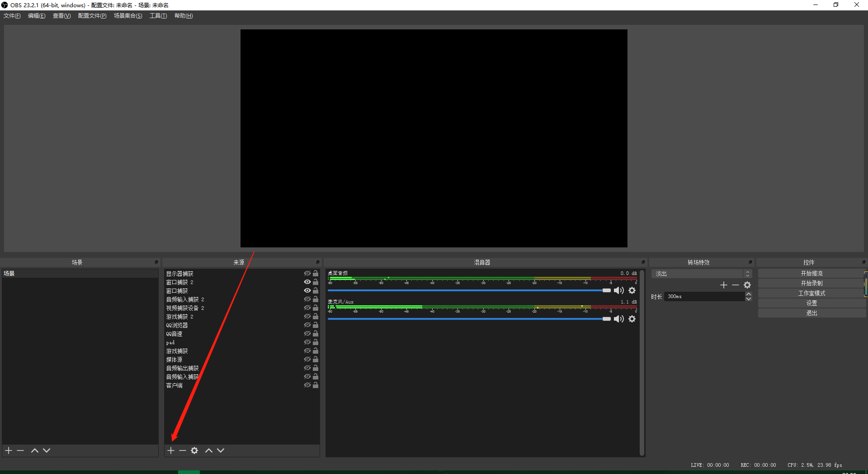Click 开始推流 to start streaming
The width and height of the screenshot is (868, 474).
(811, 274)
